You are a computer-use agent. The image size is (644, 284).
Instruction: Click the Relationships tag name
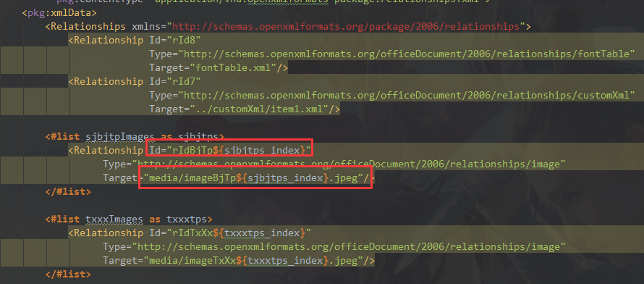coord(88,27)
